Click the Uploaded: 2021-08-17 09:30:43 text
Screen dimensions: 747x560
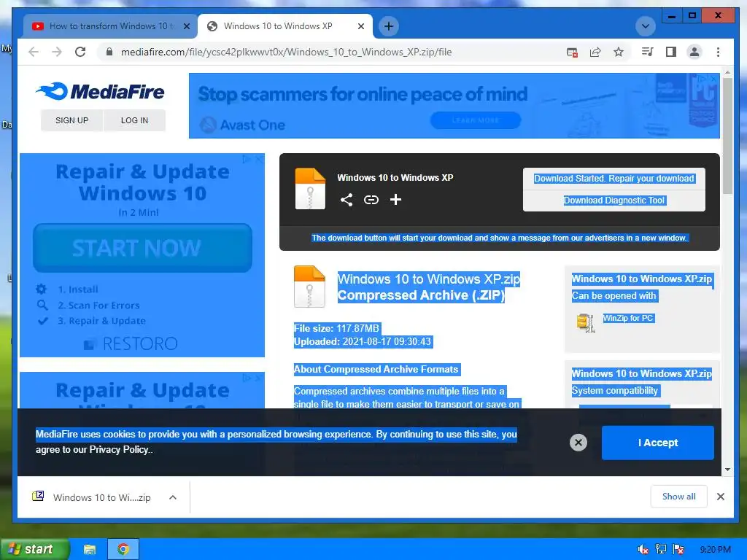[x=363, y=341]
